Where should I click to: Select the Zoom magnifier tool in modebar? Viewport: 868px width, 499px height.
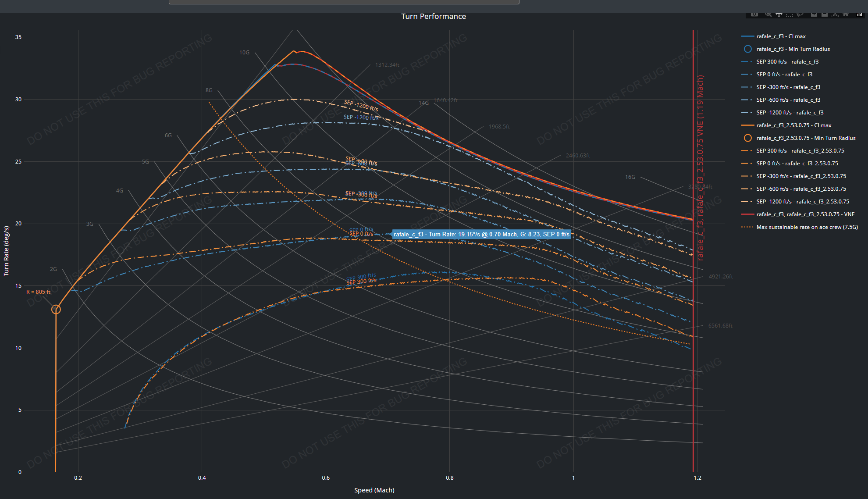pyautogui.click(x=768, y=14)
